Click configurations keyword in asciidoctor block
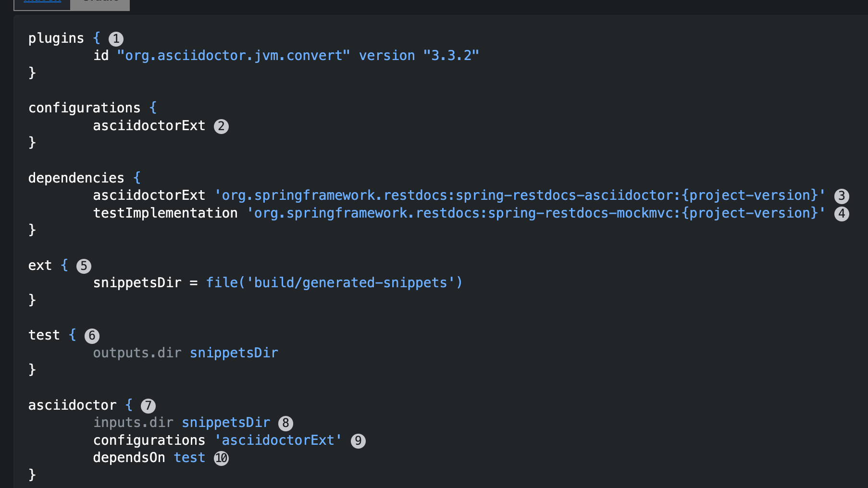Viewport: 868px width, 488px height. (x=149, y=440)
